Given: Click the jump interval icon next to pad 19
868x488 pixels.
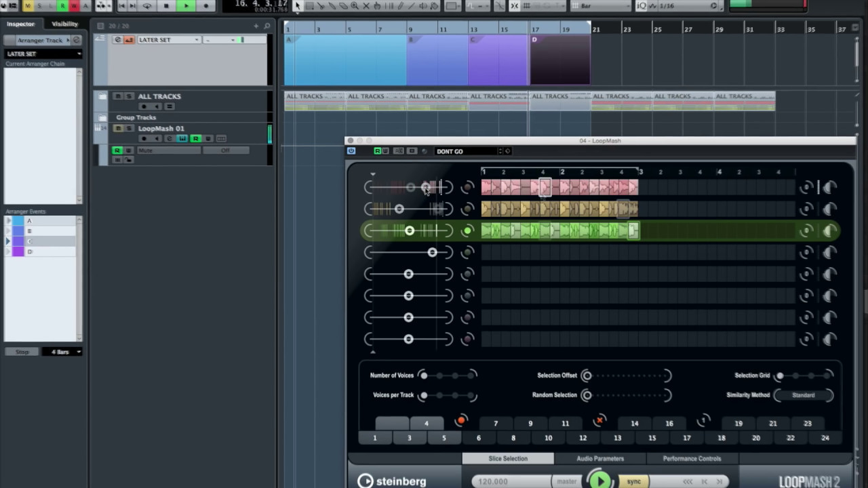Looking at the screenshot, I should 703,421.
